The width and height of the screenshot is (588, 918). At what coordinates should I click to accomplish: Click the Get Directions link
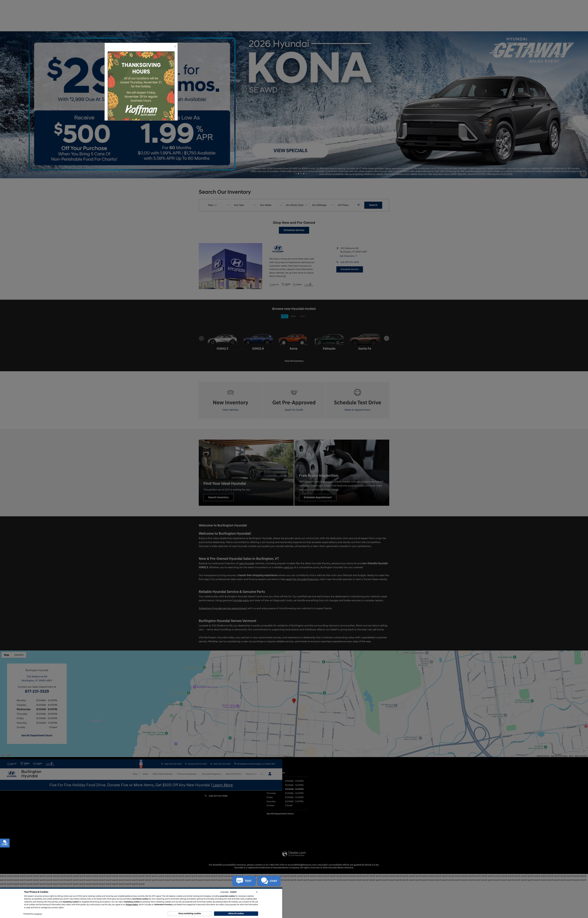[x=348, y=256]
